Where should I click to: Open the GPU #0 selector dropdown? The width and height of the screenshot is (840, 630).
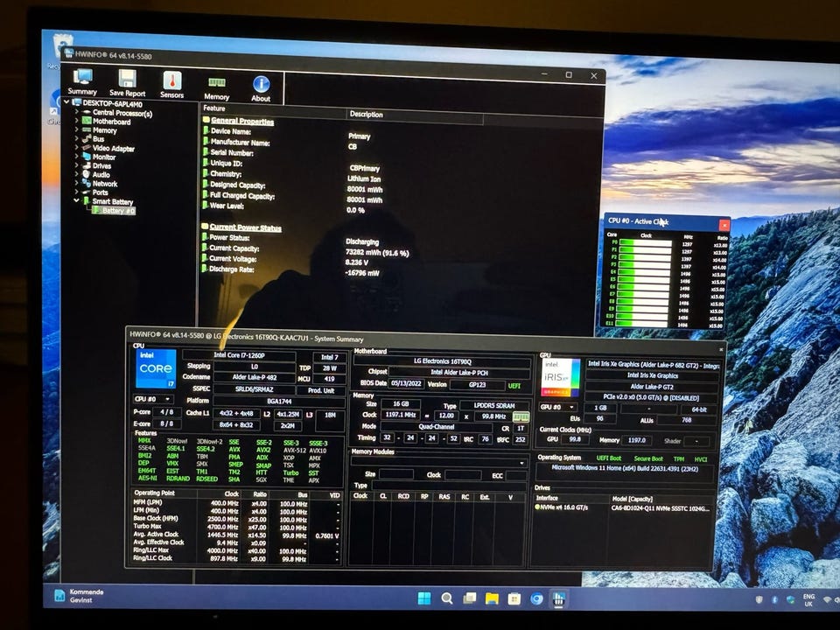tap(558, 407)
